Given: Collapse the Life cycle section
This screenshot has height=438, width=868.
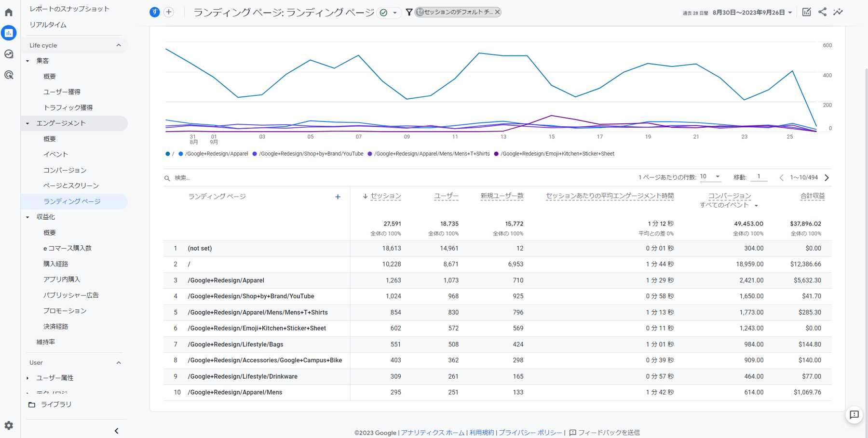Looking at the screenshot, I should (119, 45).
